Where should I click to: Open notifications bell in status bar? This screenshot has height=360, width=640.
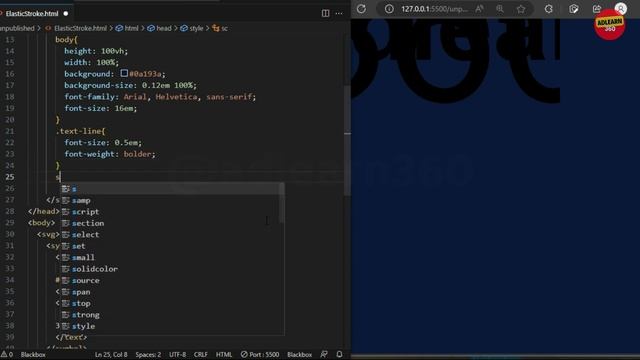pyautogui.click(x=339, y=354)
